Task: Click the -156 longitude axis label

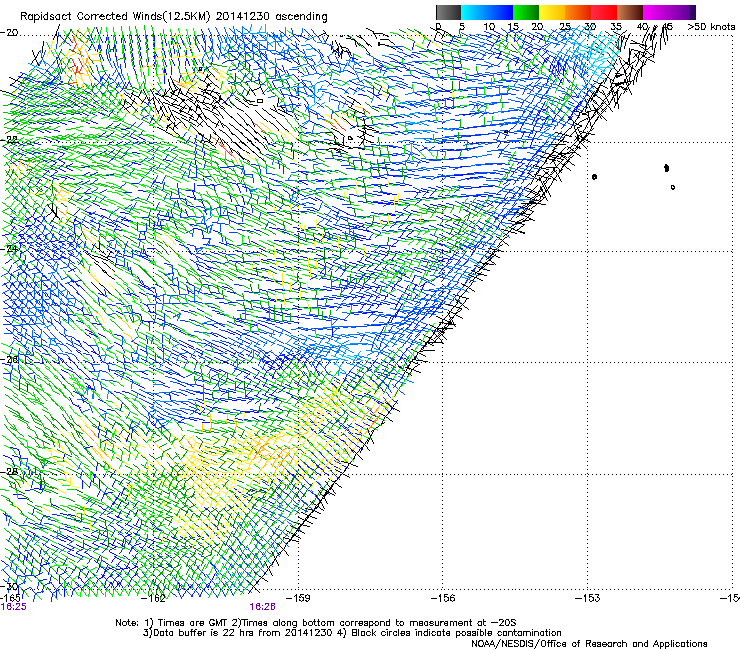Action: pos(444,599)
